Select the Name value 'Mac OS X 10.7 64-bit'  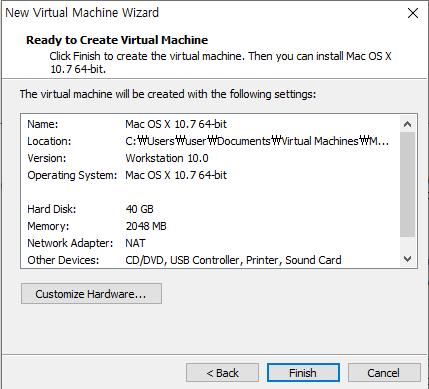(x=176, y=124)
